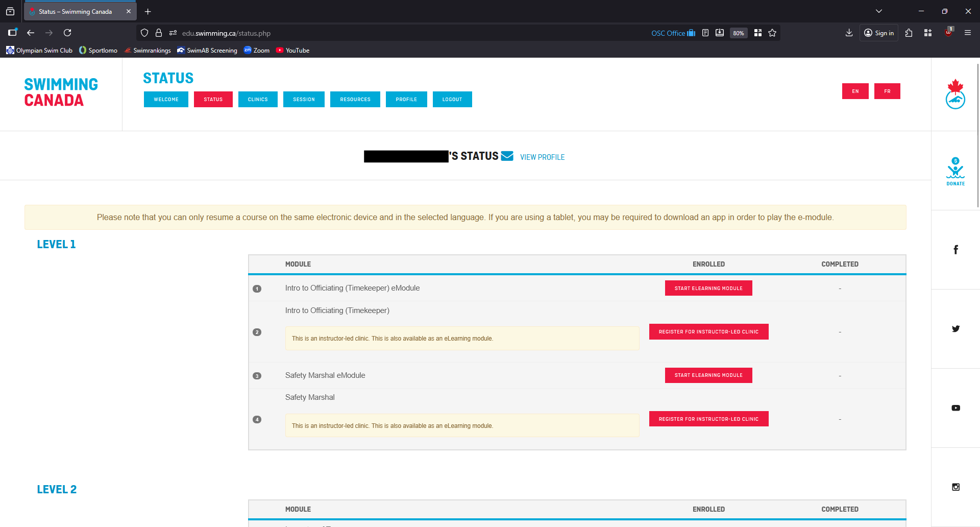This screenshot has height=527, width=980.
Task: Reload the page with the refresh icon
Action: click(67, 33)
